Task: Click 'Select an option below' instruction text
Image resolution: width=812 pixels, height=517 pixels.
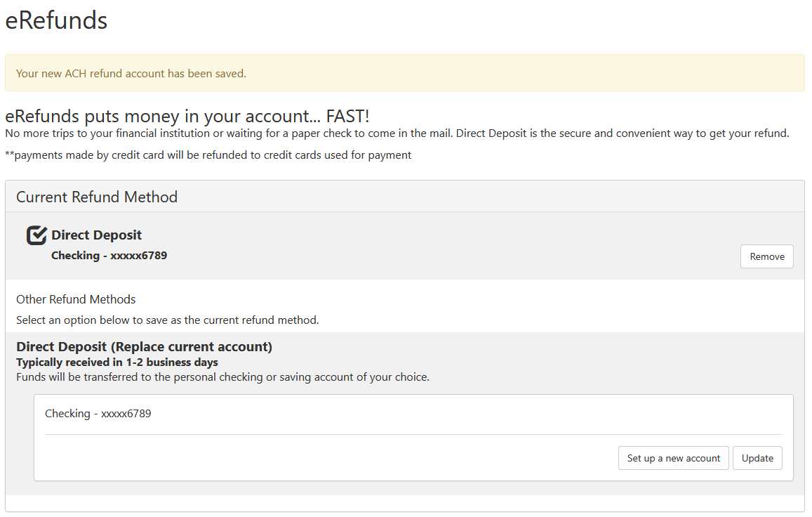Action: pyautogui.click(x=167, y=320)
